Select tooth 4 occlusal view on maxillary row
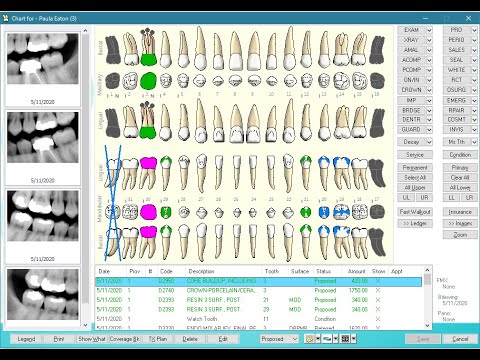 click(x=166, y=81)
